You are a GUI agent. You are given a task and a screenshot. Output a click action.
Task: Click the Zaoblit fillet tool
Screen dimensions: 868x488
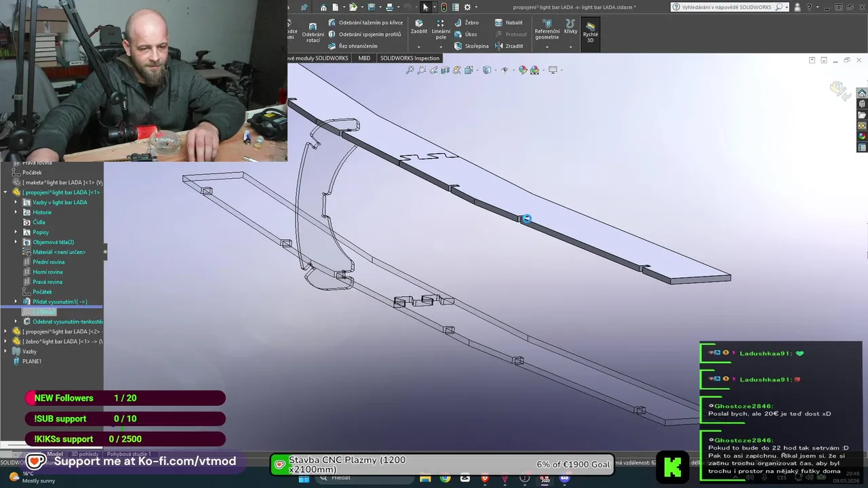click(419, 26)
